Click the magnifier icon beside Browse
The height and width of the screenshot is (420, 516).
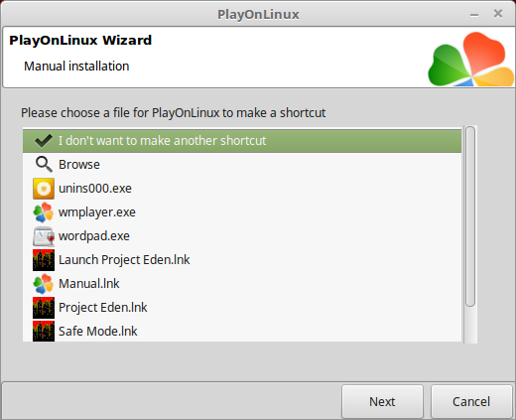click(x=44, y=165)
